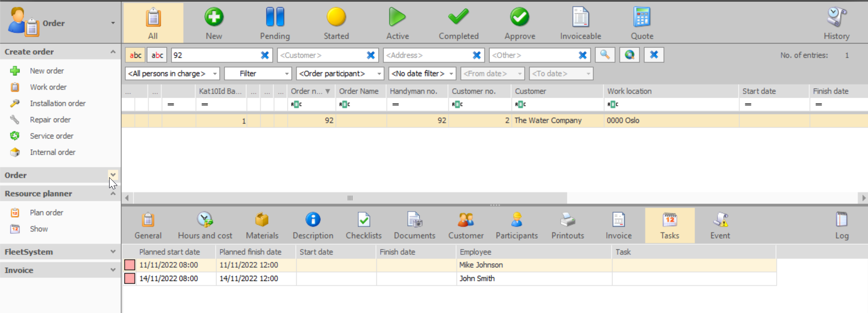Image resolution: width=868 pixels, height=313 pixels.
Task: Select the John Smith task row
Action: [x=450, y=278]
